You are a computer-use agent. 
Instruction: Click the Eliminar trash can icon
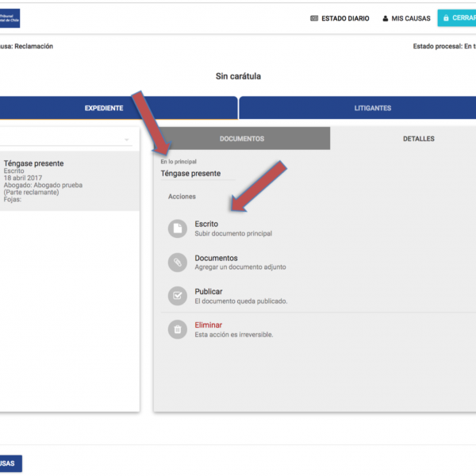click(x=178, y=329)
